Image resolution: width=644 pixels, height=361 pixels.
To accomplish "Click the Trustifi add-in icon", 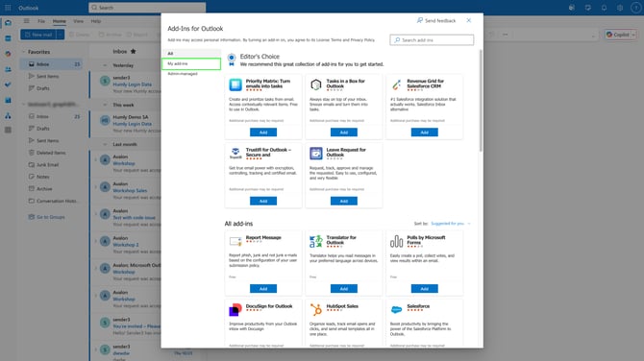I will [x=235, y=154].
